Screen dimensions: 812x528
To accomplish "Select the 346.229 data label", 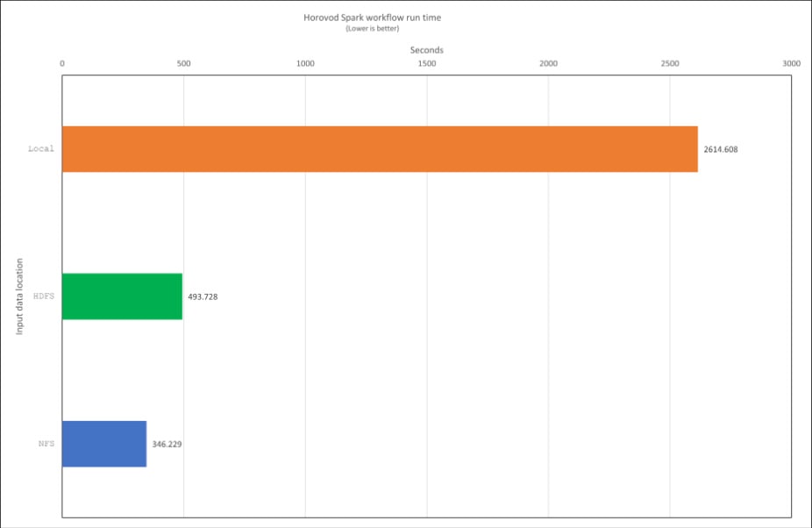I will [x=167, y=445].
